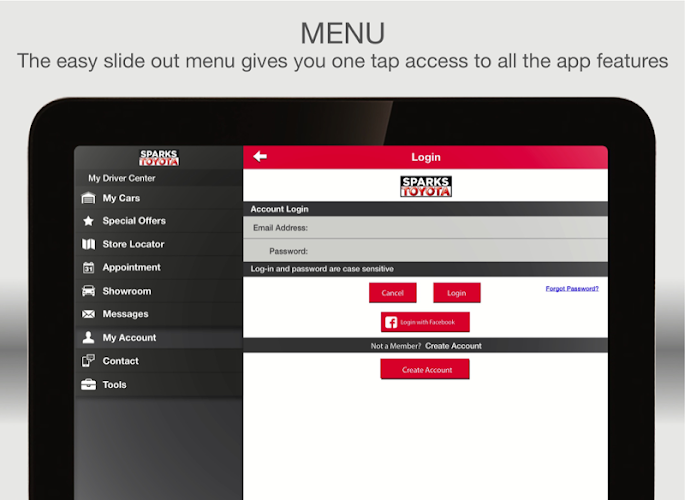Click the My Cars garage icon
The width and height of the screenshot is (685, 500).
point(88,198)
